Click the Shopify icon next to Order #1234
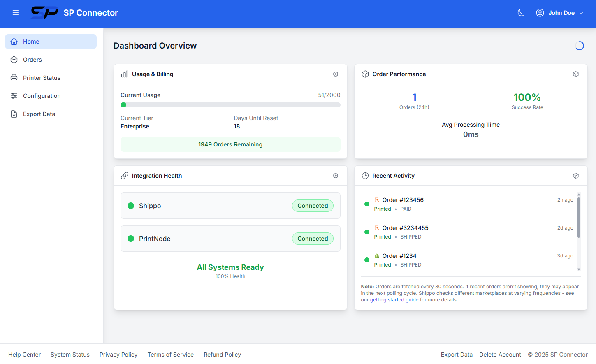This screenshot has height=364, width=596. (x=377, y=255)
